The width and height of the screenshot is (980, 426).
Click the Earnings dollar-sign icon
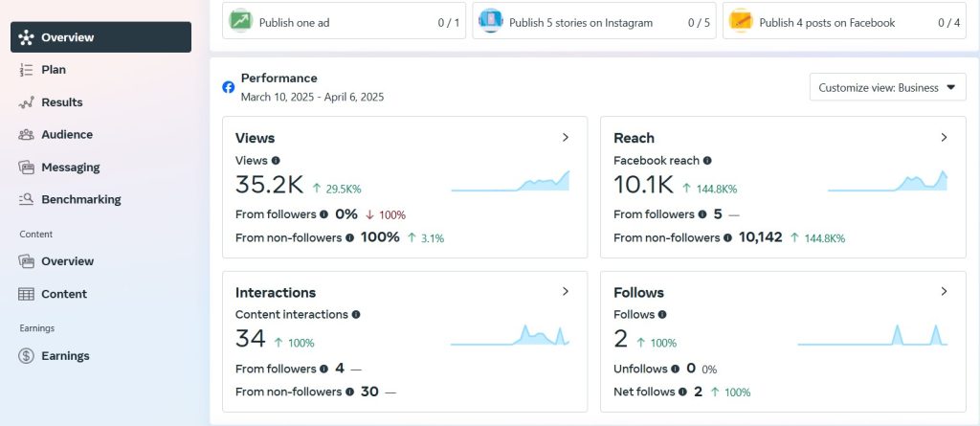click(26, 356)
